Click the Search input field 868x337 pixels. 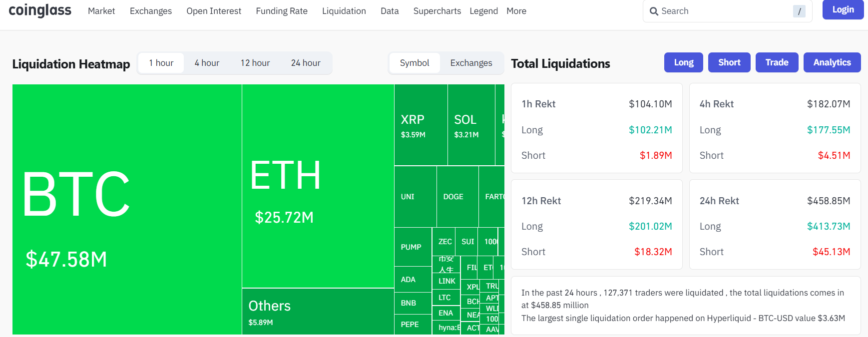point(724,11)
